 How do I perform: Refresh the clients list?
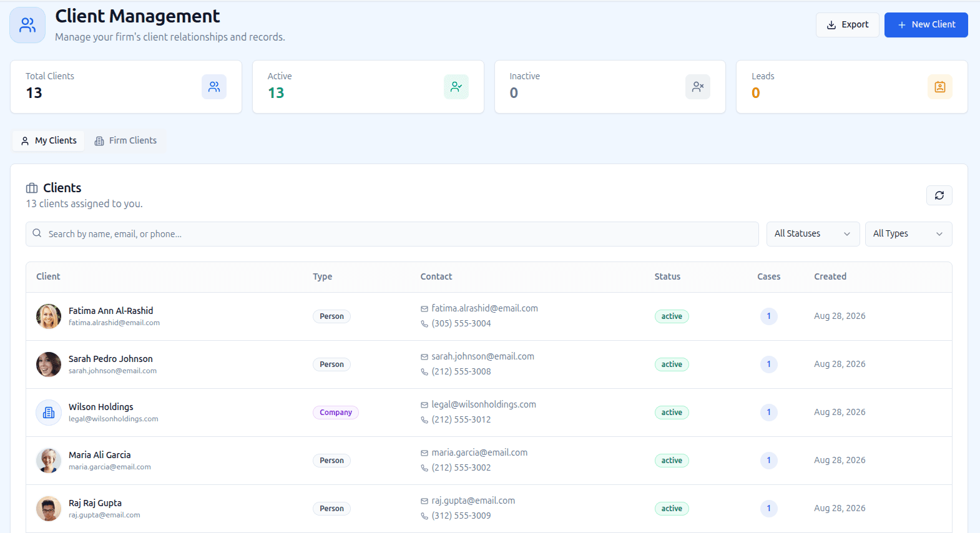click(939, 195)
